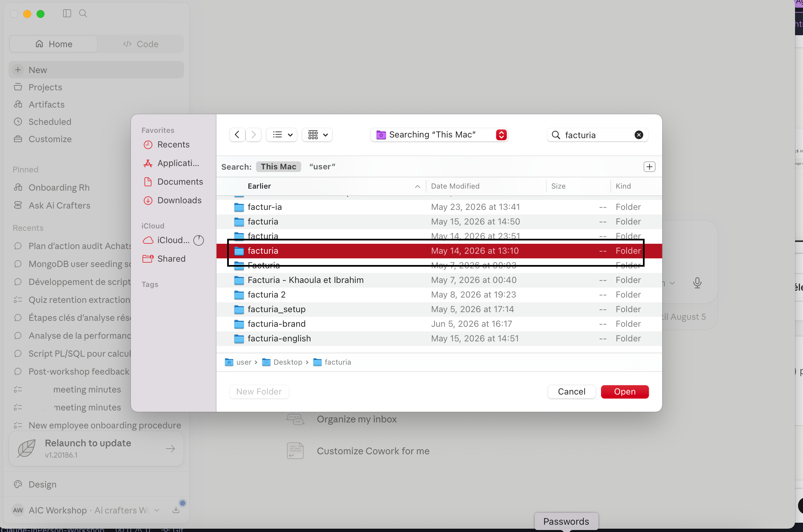Open the Quiz retention extraction task
Image resolution: width=803 pixels, height=532 pixels.
coord(70,300)
